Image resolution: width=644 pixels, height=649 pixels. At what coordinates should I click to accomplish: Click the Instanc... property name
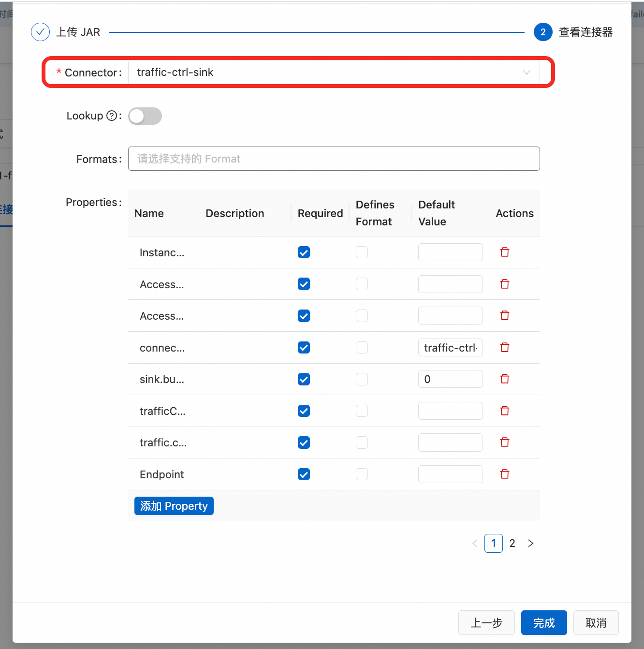coord(162,252)
